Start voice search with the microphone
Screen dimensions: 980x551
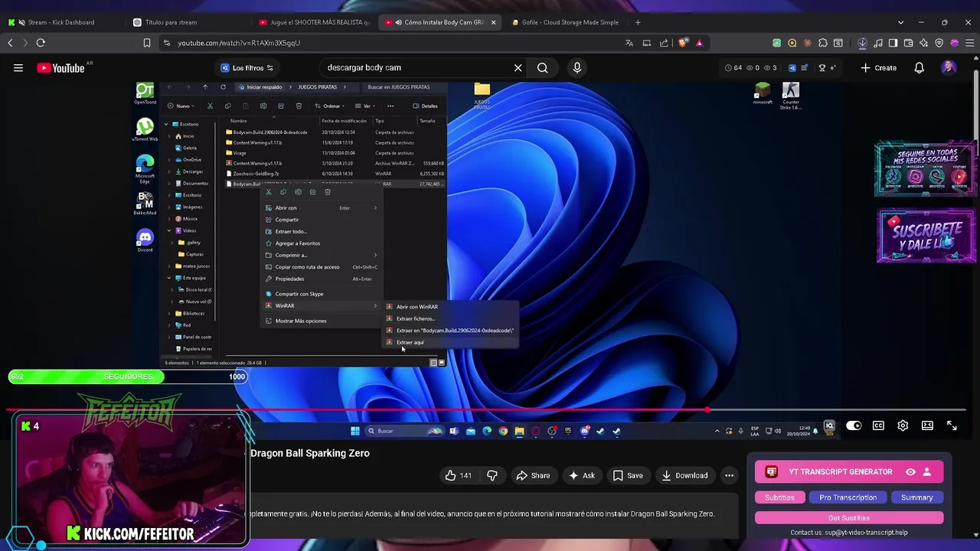577,68
